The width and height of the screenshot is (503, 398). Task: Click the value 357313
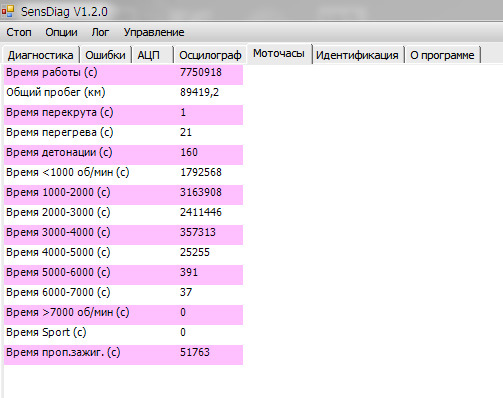pos(198,232)
